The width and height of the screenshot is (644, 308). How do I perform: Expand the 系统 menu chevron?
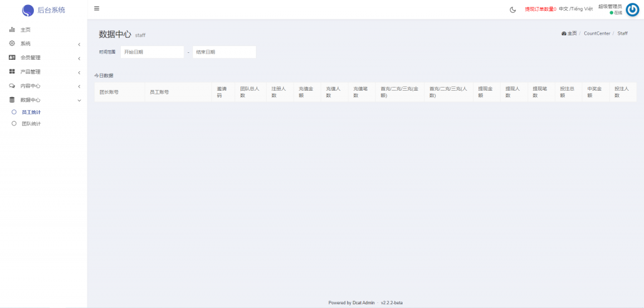(79, 44)
